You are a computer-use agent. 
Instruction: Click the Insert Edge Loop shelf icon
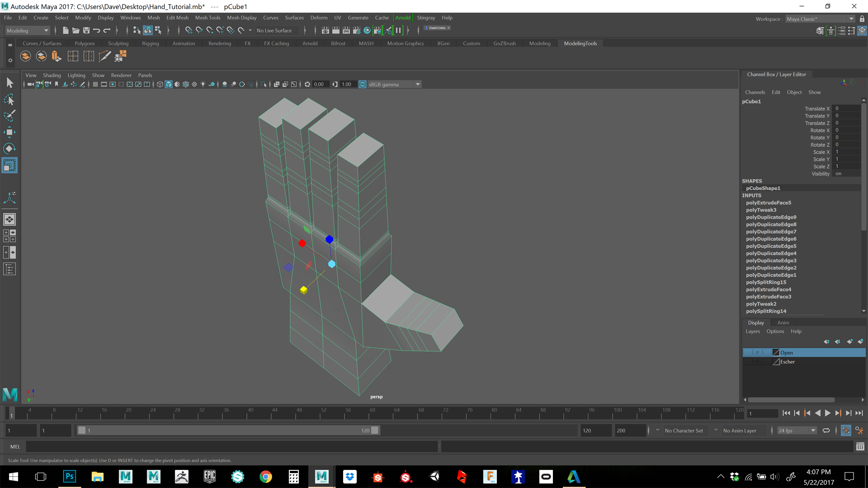point(73,56)
